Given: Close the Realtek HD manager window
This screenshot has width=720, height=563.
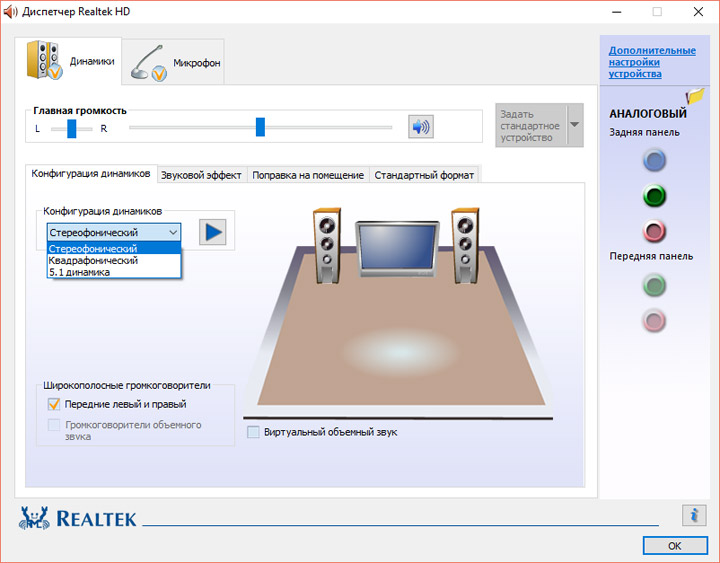Looking at the screenshot, I should pyautogui.click(x=698, y=11).
